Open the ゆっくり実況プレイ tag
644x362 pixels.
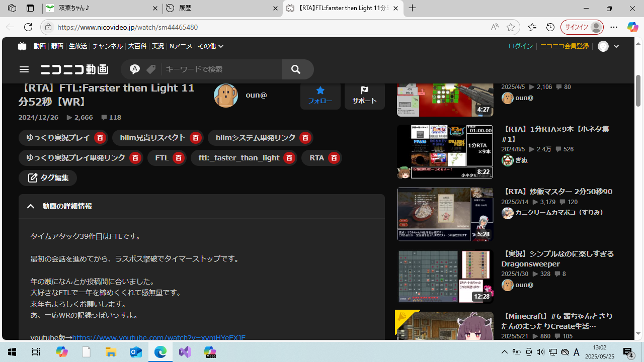[x=58, y=138]
